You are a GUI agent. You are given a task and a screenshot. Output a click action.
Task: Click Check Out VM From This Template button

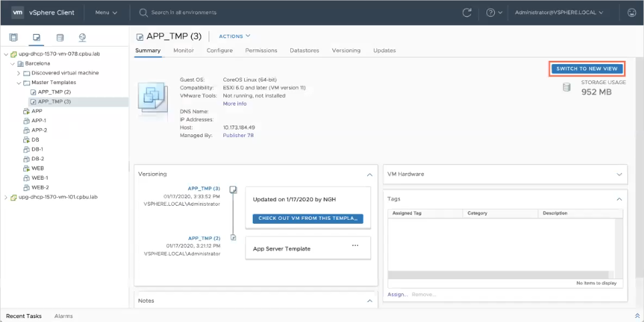(308, 218)
